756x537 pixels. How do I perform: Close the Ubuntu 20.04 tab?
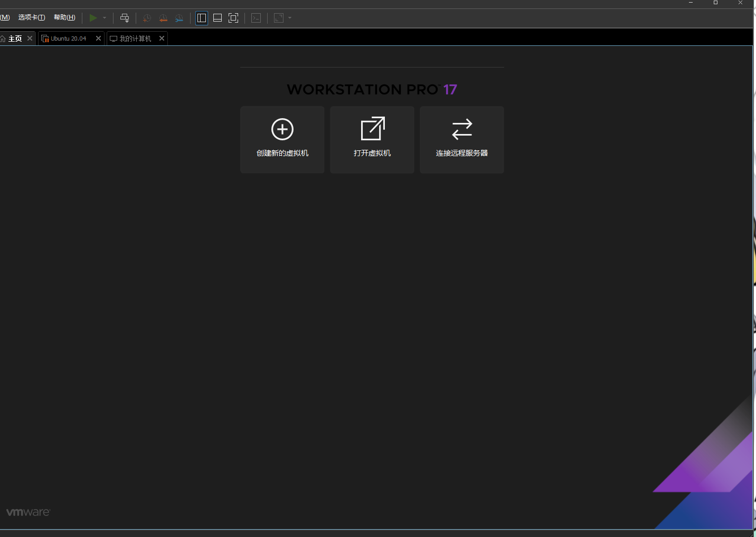pyautogui.click(x=98, y=39)
